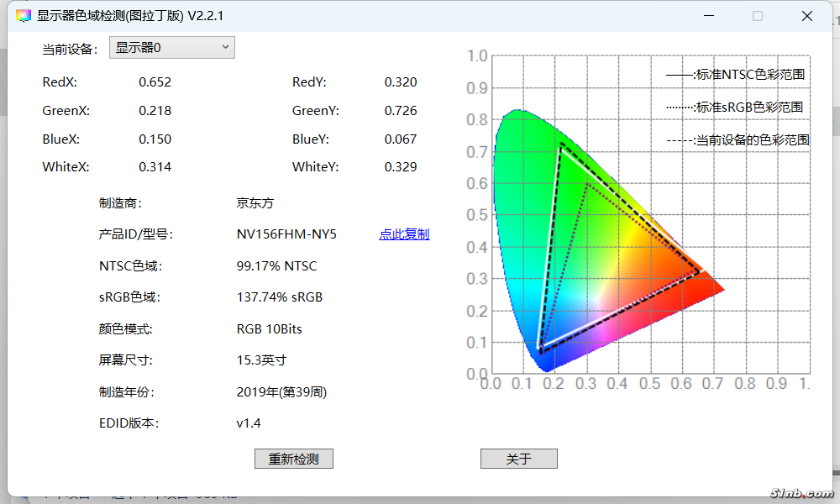Click the RedX value 0.652
The height and width of the screenshot is (504, 840).
(x=155, y=82)
